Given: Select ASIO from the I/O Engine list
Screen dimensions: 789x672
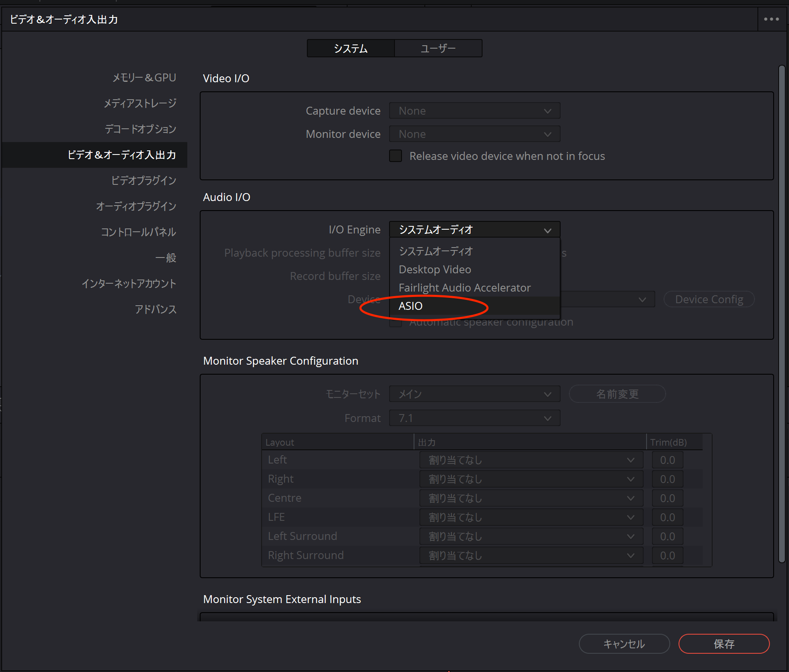Looking at the screenshot, I should pyautogui.click(x=410, y=306).
